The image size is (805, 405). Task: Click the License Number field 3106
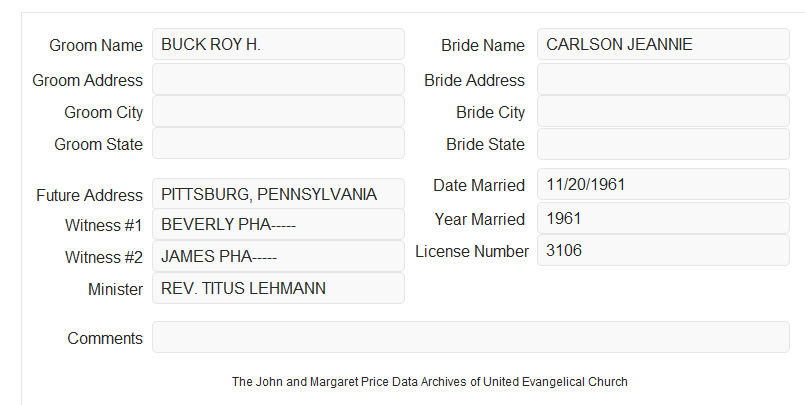point(663,250)
